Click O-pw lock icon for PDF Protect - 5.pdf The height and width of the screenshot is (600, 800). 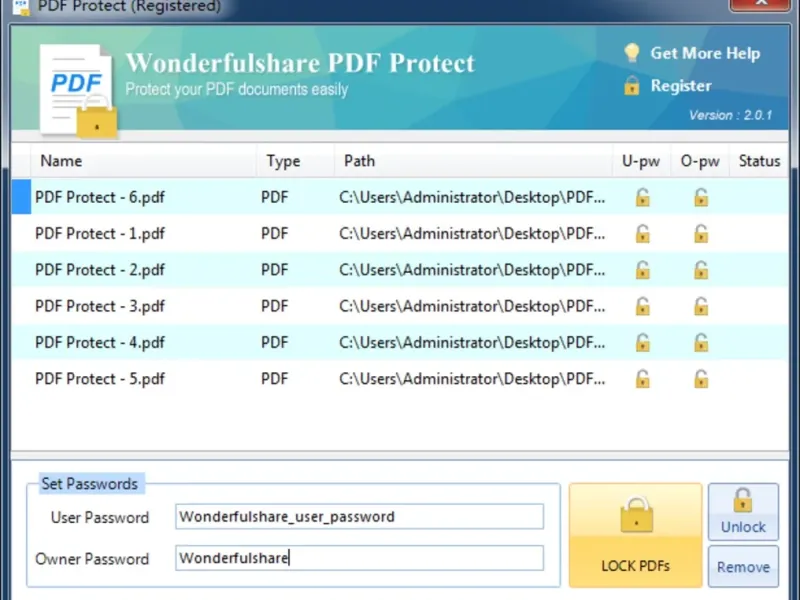click(x=701, y=379)
